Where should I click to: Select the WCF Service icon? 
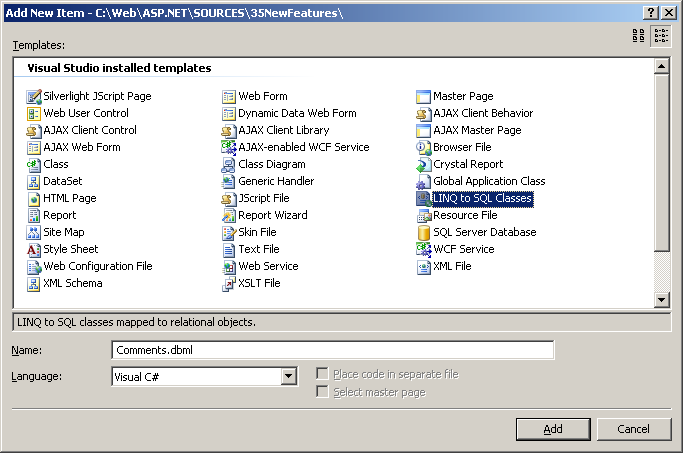coord(423,249)
